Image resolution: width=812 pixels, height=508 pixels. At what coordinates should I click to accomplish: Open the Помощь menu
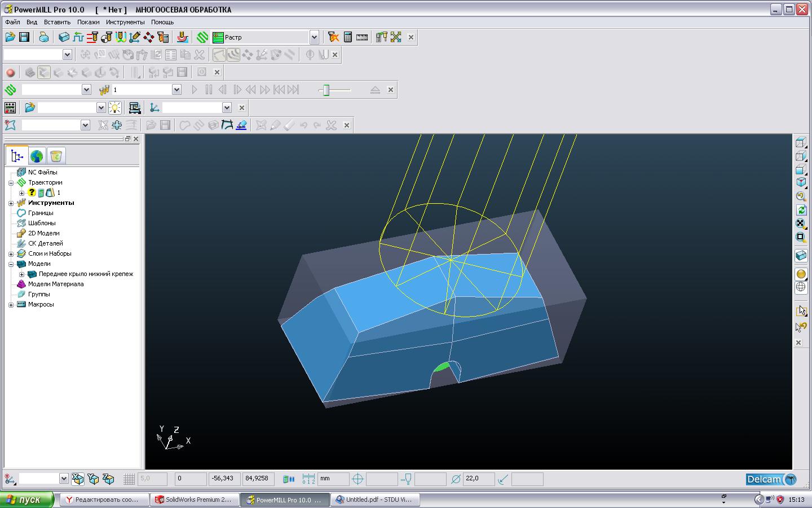coord(162,22)
